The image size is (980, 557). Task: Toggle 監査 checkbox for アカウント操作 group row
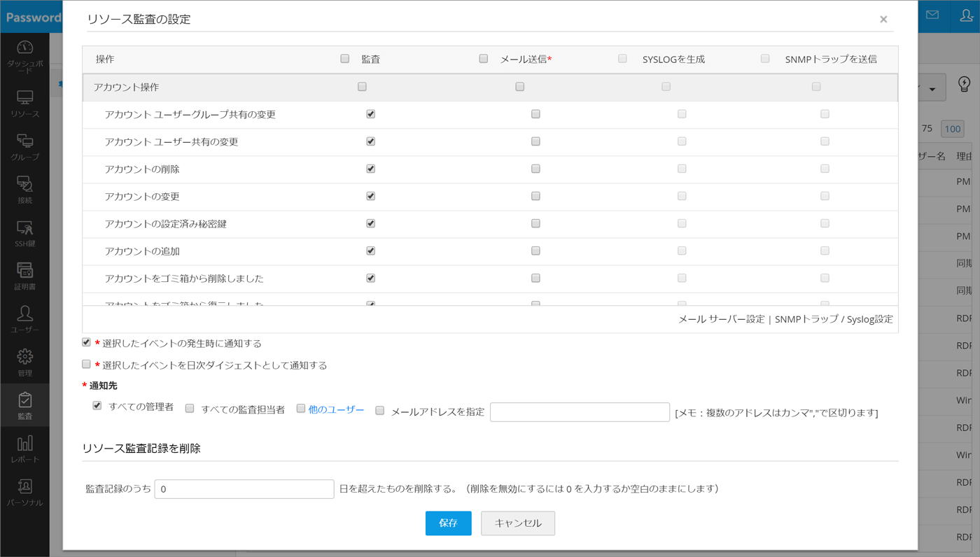point(362,87)
